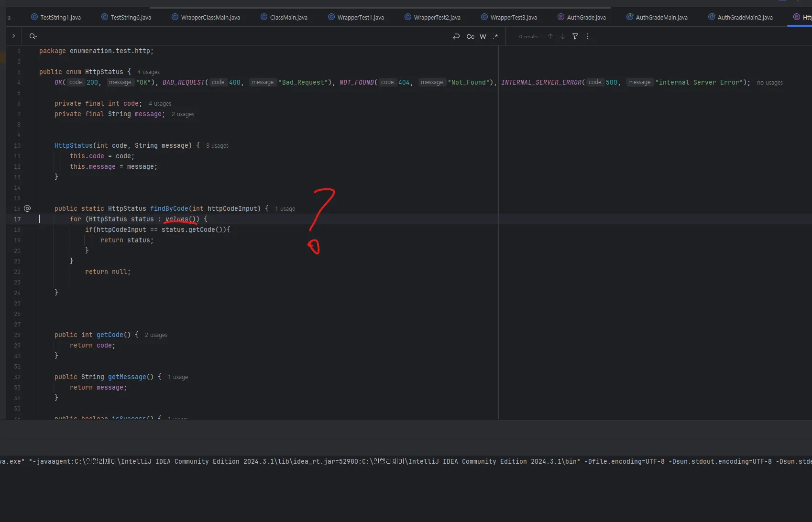Click line number 28 in gutter
The height and width of the screenshot is (522, 812).
[17, 335]
